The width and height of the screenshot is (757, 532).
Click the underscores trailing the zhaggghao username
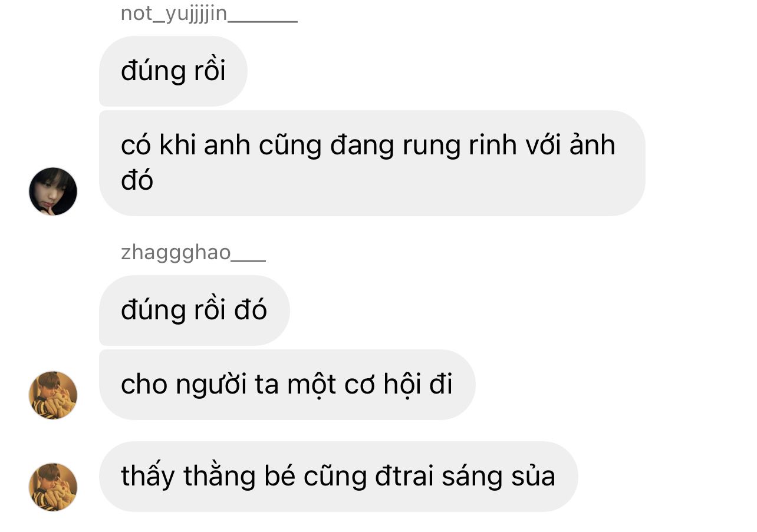pyautogui.click(x=248, y=259)
